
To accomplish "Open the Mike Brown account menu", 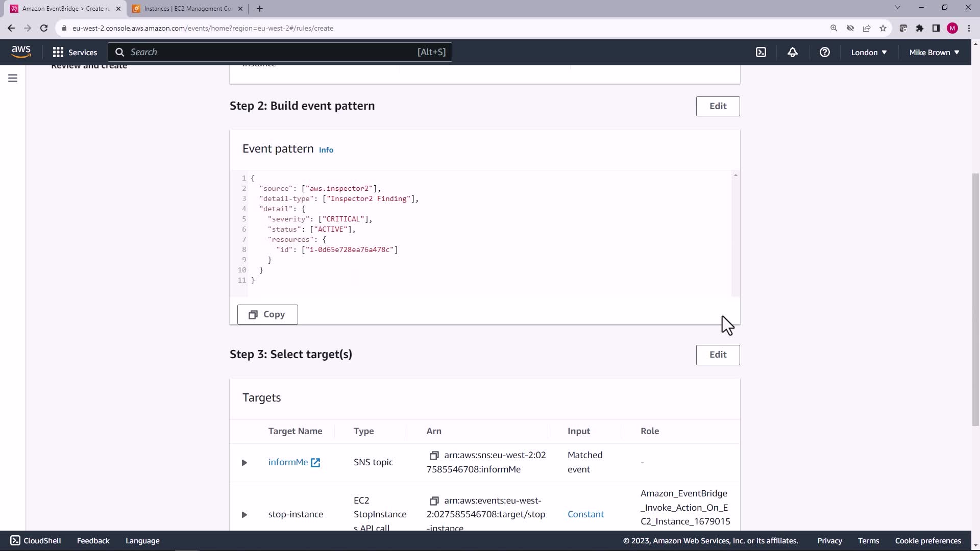I will click(x=934, y=52).
